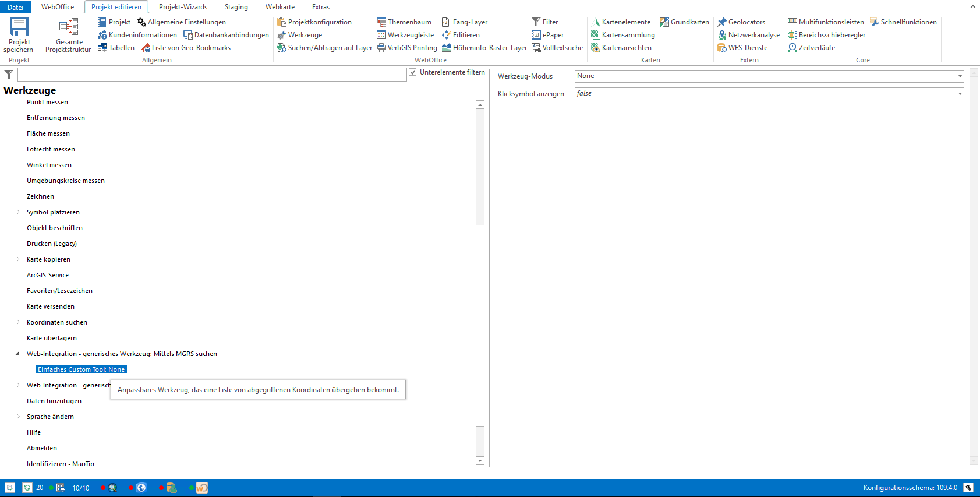The width and height of the screenshot is (980, 497).
Task: Click tree scrollbar down arrow
Action: [480, 461]
